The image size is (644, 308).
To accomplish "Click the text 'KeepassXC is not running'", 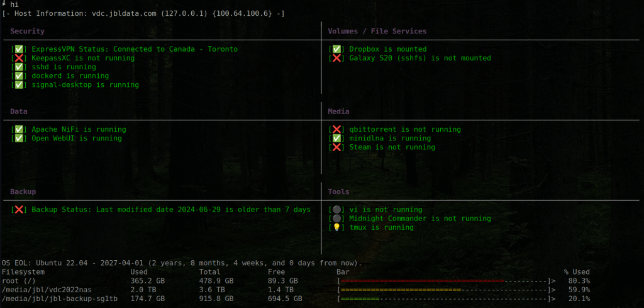I will pyautogui.click(x=83, y=58).
